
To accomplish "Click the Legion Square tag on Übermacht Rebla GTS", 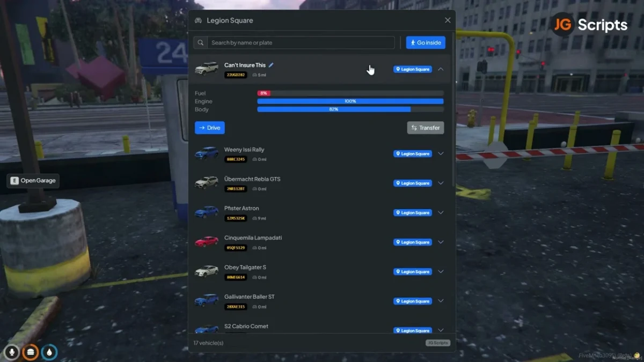I will tap(413, 183).
